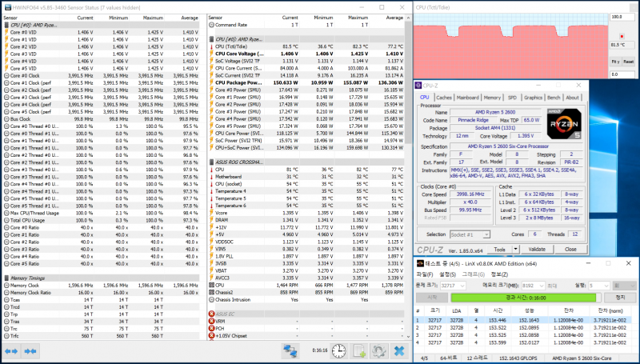Click the LinX 정지 stop button
This screenshot has height=364, width=640.
620,298
